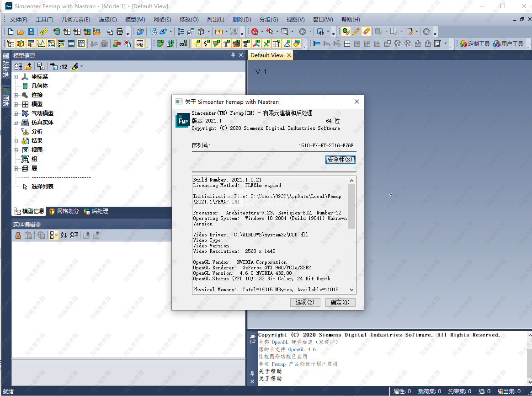Click the blue flag post-processing icon

[317, 43]
